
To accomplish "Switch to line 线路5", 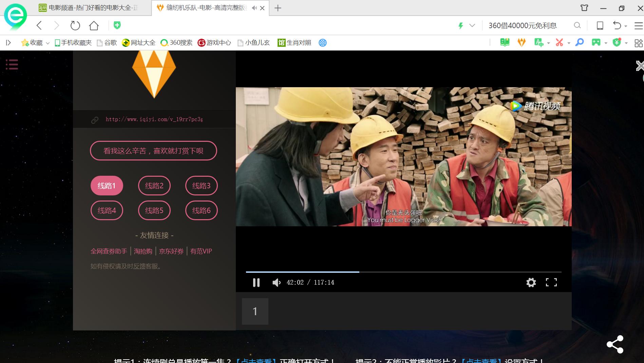I will pos(154,210).
